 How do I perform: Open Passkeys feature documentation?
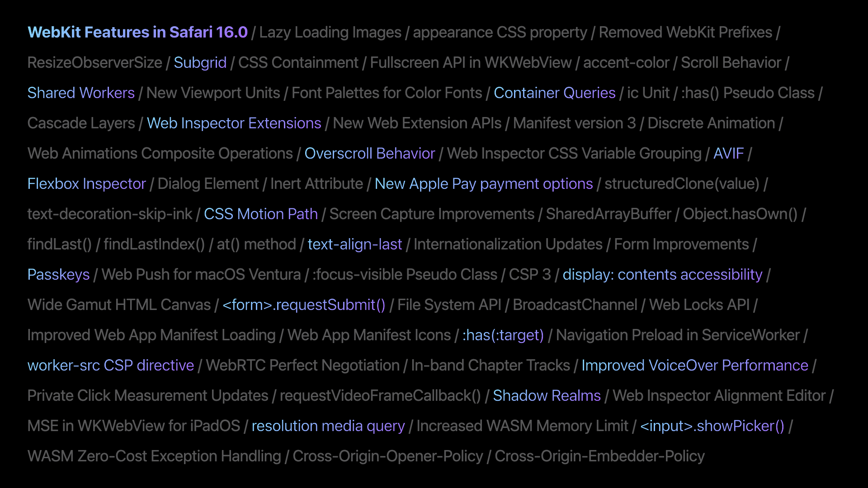[58, 274]
